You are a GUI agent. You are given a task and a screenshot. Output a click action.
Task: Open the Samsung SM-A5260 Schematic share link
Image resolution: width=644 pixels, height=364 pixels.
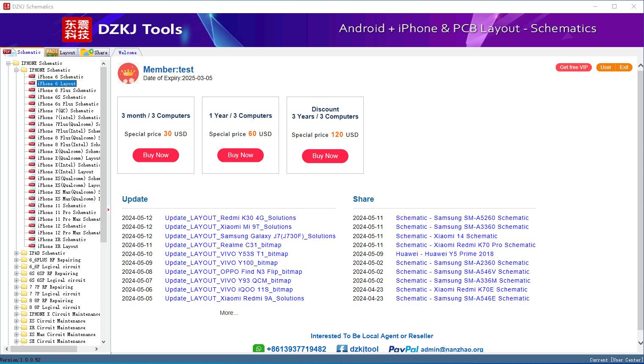462,218
